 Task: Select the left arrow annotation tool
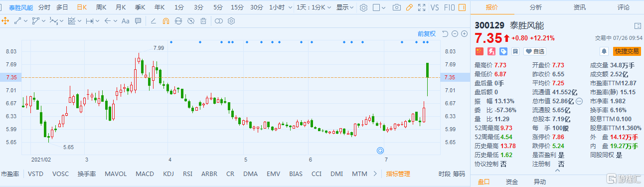click(x=108, y=21)
